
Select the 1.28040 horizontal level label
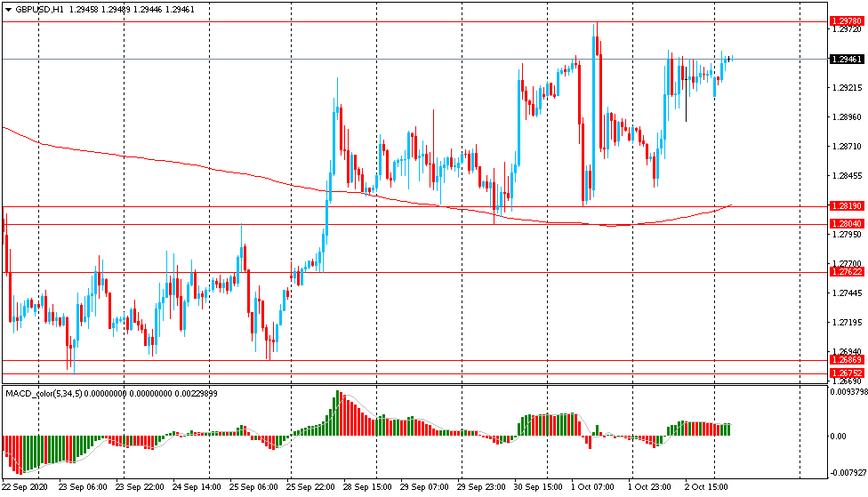tap(847, 223)
